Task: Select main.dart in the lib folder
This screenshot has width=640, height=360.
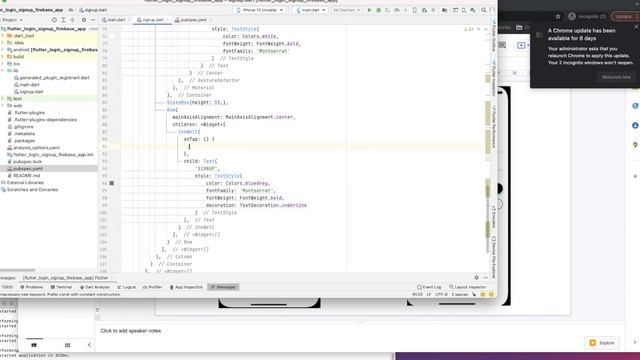Action: click(29, 84)
